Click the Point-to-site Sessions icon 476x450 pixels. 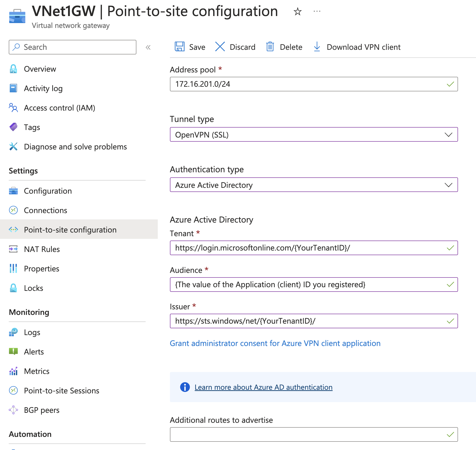click(x=13, y=390)
